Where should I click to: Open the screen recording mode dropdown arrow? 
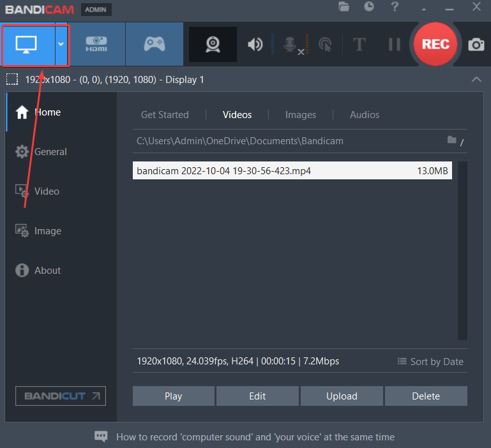pyautogui.click(x=61, y=45)
